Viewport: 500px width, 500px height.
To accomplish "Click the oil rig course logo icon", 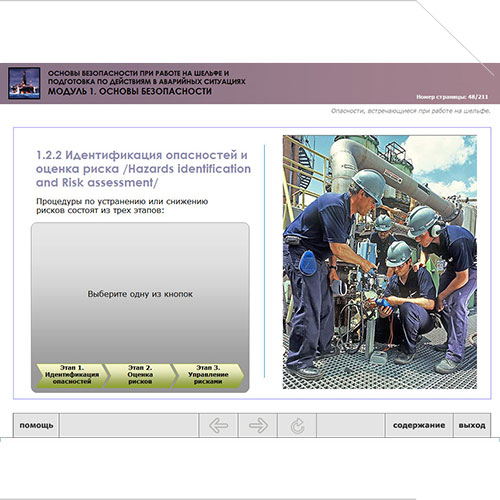I will click(24, 83).
